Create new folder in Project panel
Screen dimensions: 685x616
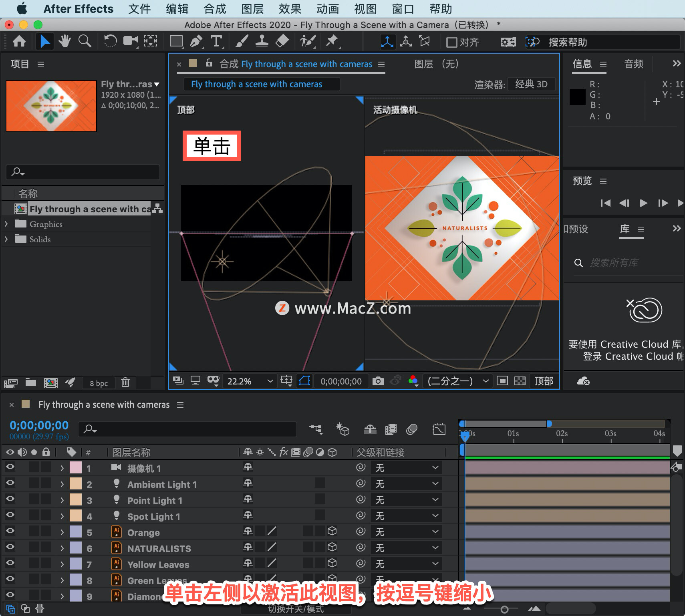tap(31, 383)
